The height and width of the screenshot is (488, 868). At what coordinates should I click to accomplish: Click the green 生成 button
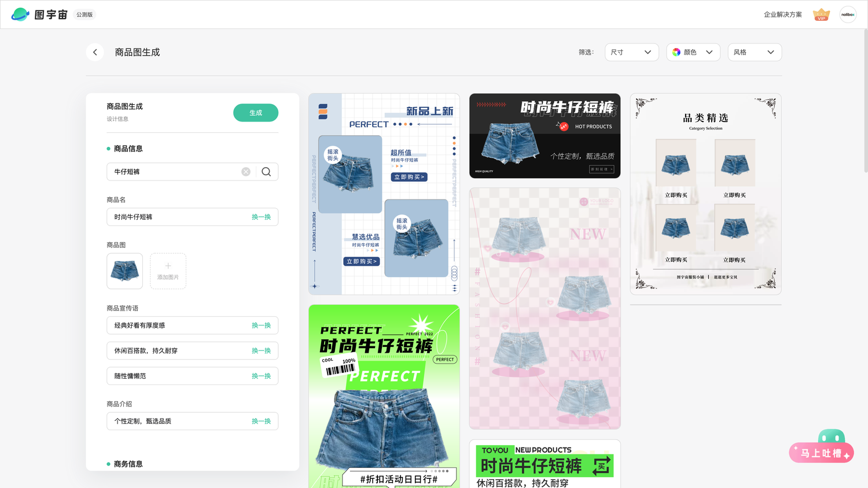click(x=256, y=113)
